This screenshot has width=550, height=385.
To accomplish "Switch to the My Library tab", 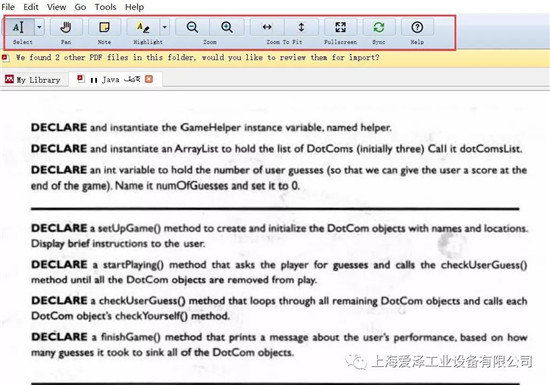I will coord(33,80).
